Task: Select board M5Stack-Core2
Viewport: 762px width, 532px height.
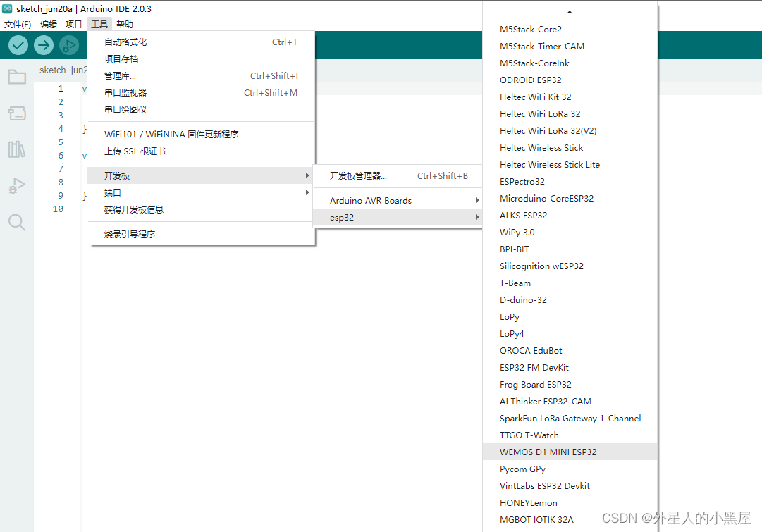Action: point(570,29)
